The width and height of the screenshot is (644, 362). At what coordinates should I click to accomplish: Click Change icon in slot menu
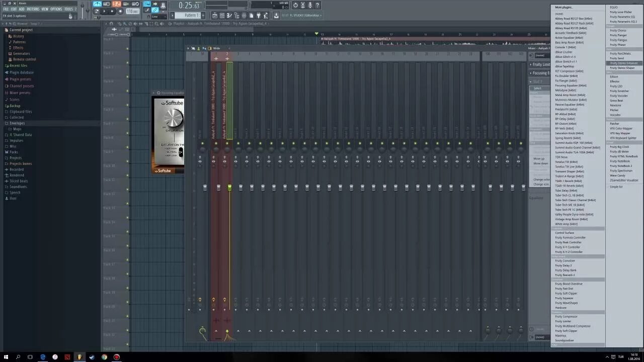[541, 184]
